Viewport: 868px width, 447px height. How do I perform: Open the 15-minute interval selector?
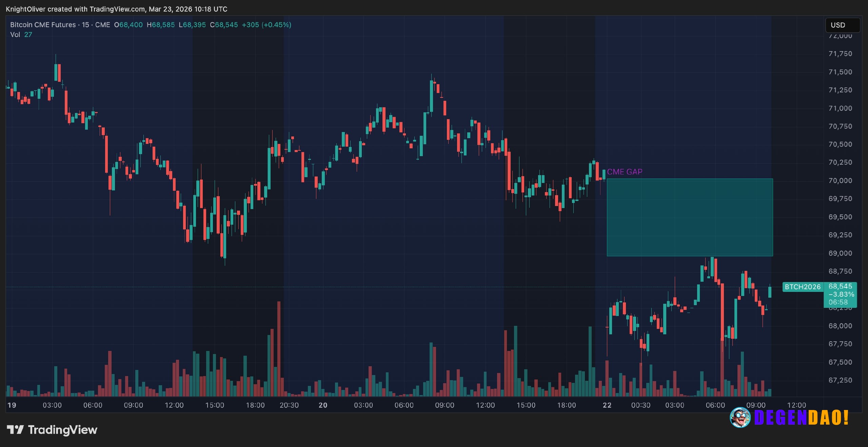(x=85, y=25)
